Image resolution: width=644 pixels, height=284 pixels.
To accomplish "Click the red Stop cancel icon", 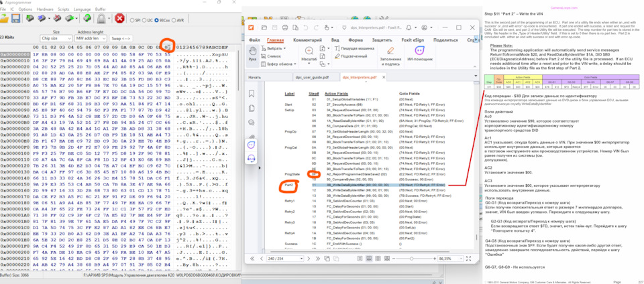I will 119,18.
